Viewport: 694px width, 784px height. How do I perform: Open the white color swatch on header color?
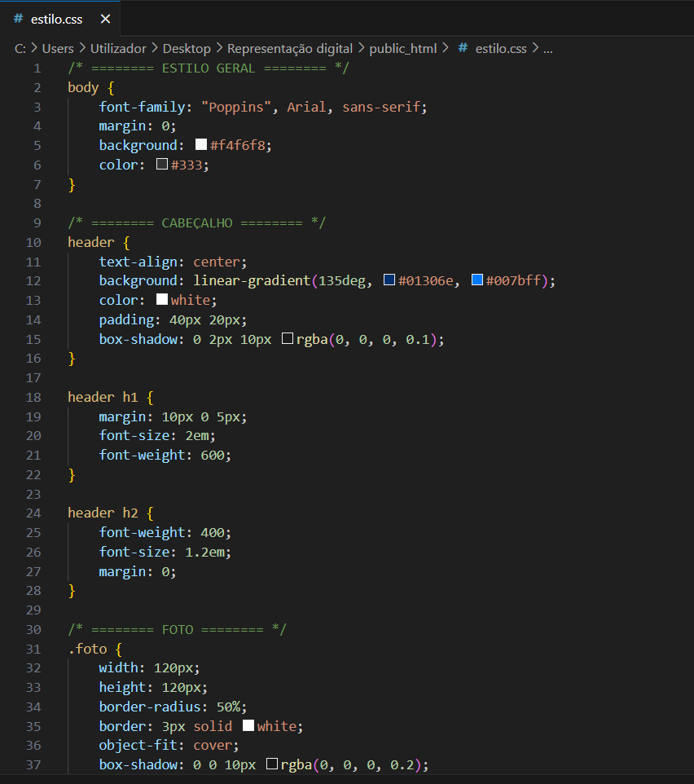click(x=162, y=300)
